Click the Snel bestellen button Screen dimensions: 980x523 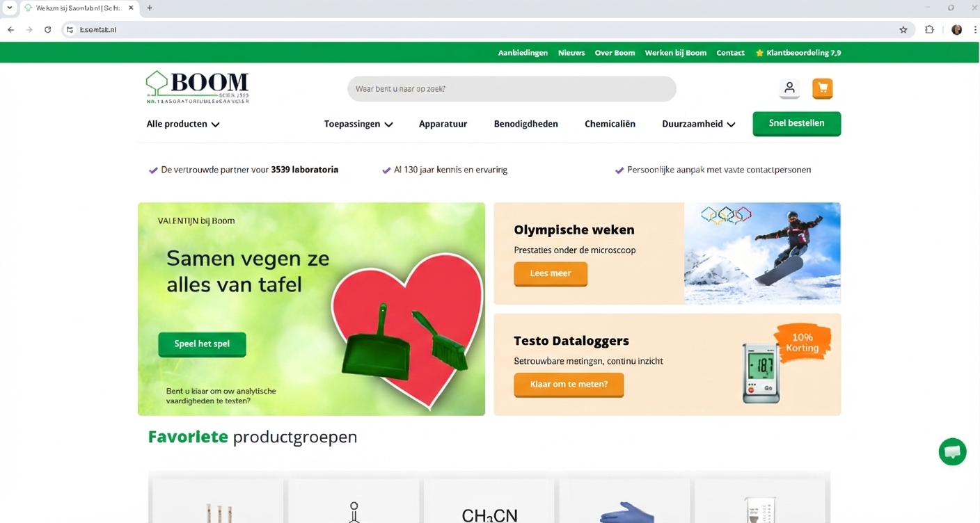click(796, 124)
